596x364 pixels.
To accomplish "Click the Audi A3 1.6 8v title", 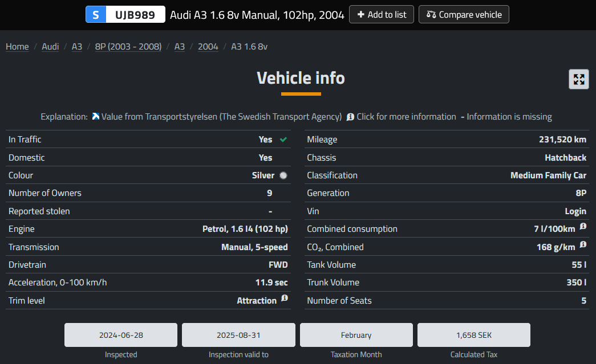I will click(x=257, y=15).
